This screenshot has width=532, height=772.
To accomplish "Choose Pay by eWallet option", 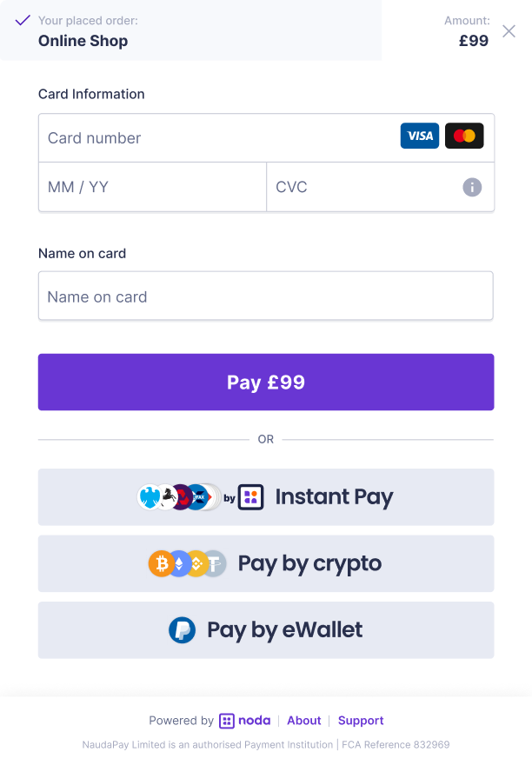I will (266, 630).
